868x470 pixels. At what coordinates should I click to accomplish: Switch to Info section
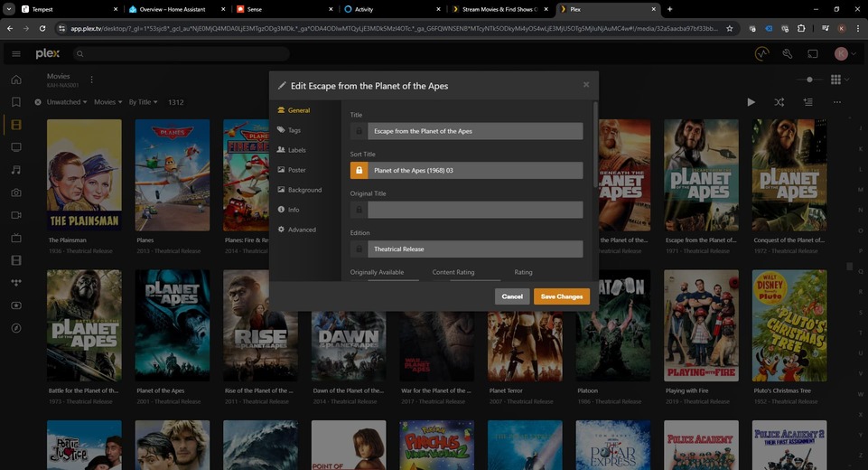pos(288,210)
